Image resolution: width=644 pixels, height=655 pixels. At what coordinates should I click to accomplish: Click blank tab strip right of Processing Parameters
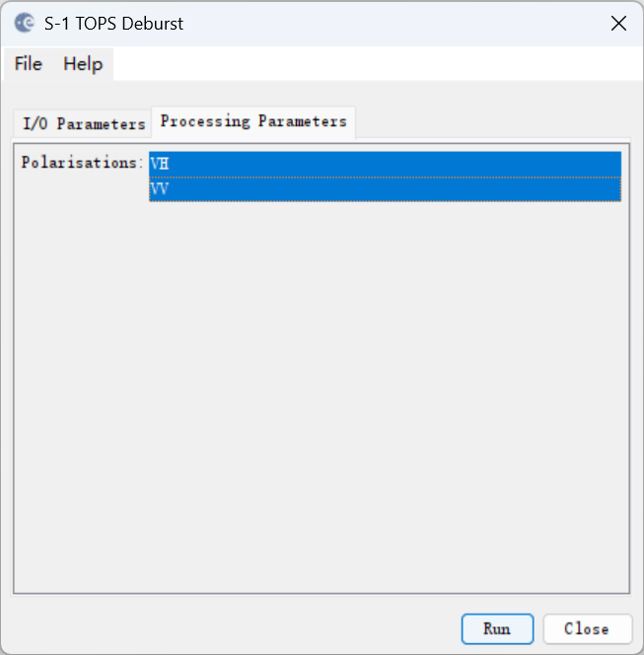(493, 122)
